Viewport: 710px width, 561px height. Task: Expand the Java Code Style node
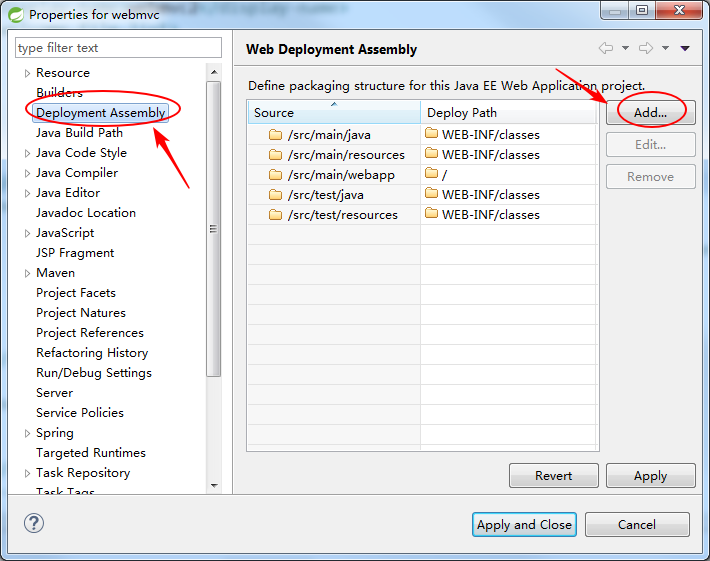coord(27,153)
